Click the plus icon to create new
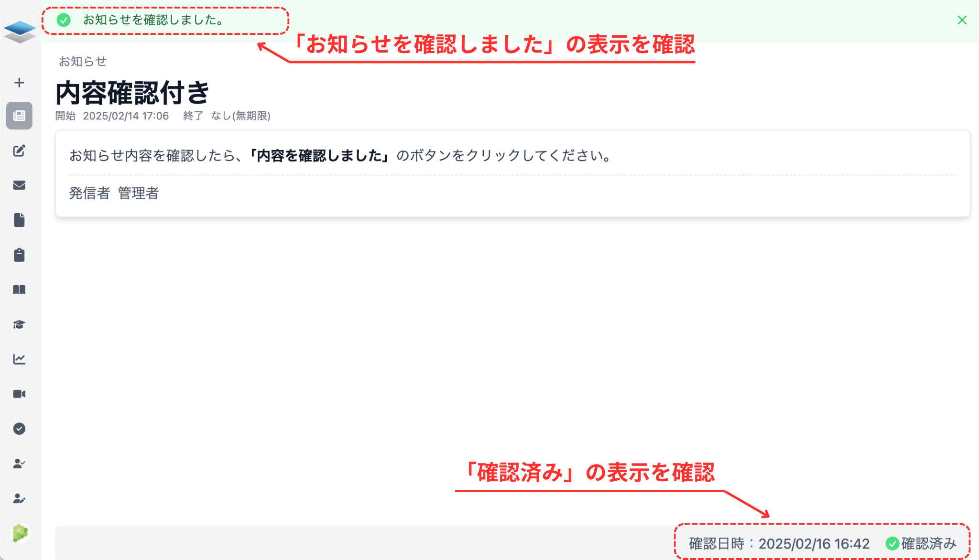The height and width of the screenshot is (560, 979). point(19,82)
